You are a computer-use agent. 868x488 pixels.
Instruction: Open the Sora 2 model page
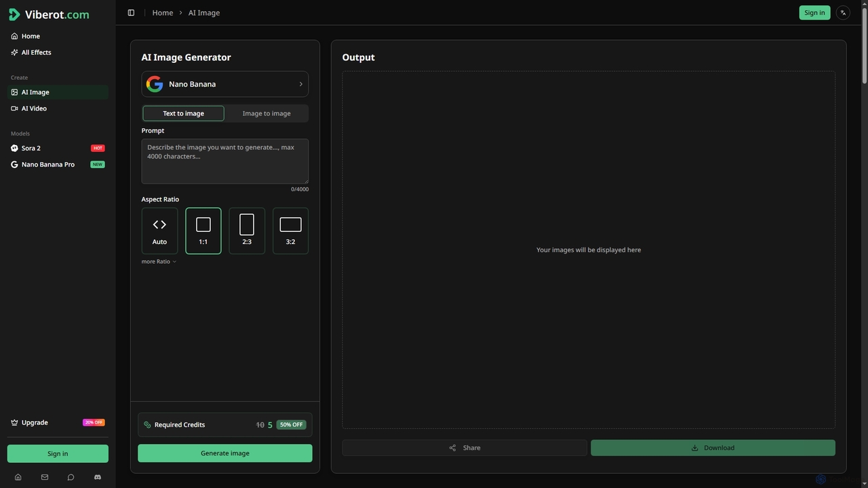(x=58, y=148)
